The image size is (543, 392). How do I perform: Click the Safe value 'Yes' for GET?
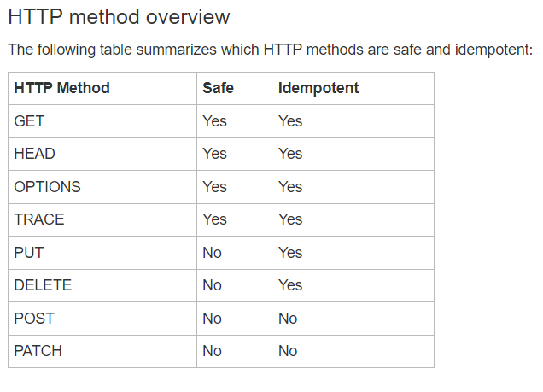(214, 121)
